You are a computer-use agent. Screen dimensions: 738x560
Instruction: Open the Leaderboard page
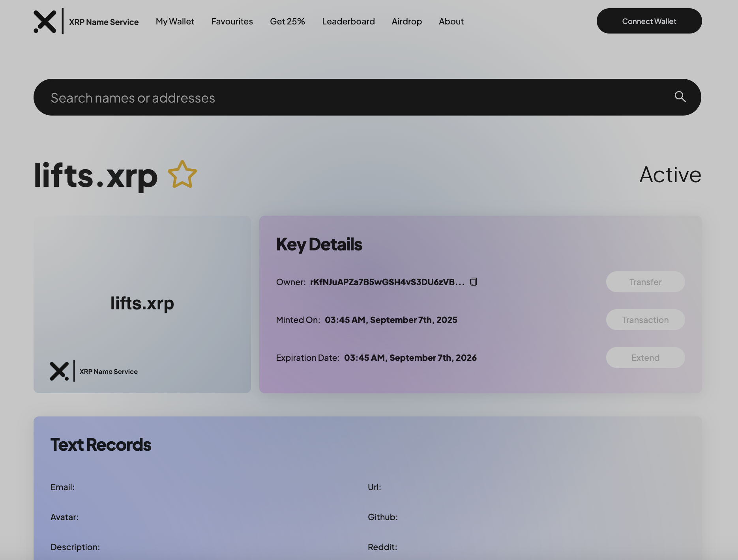coord(348,21)
